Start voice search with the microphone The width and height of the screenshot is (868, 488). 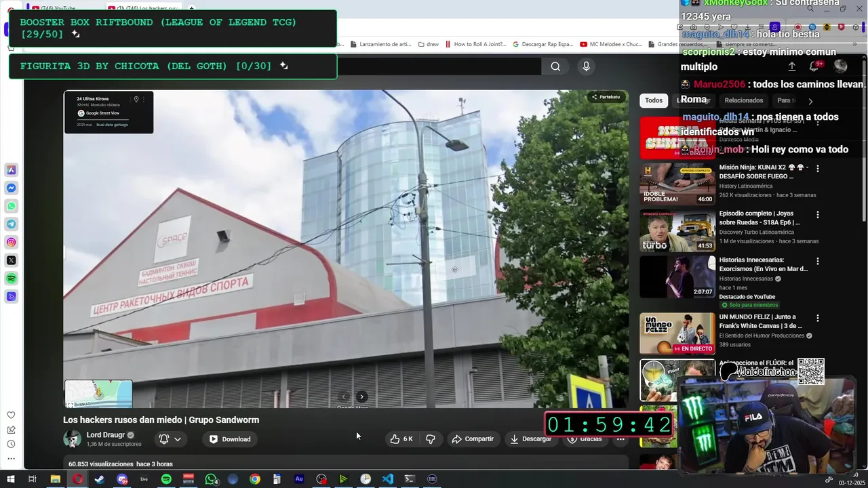pos(587,66)
